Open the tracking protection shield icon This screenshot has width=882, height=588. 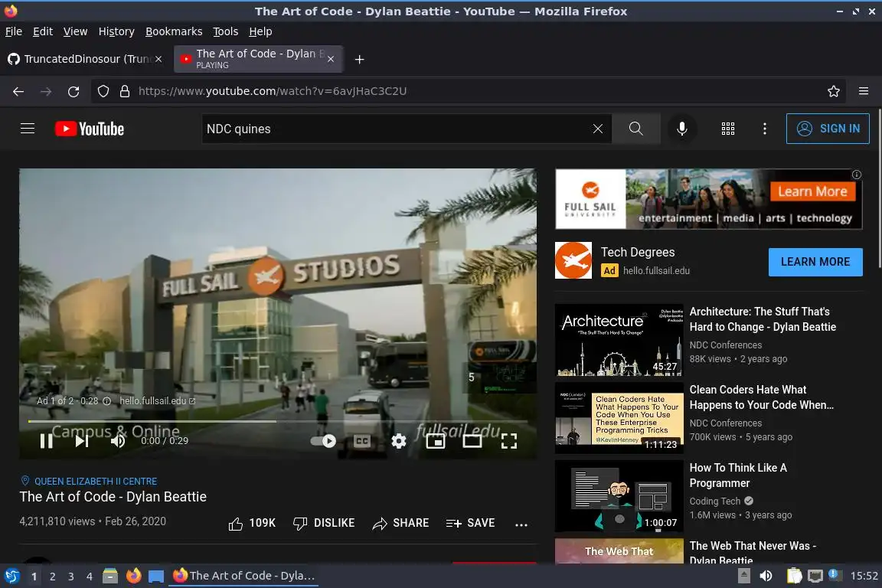coord(103,91)
